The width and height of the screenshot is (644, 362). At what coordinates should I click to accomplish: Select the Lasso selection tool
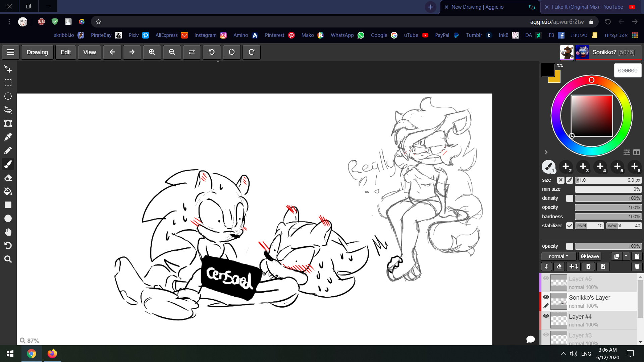pyautogui.click(x=8, y=110)
